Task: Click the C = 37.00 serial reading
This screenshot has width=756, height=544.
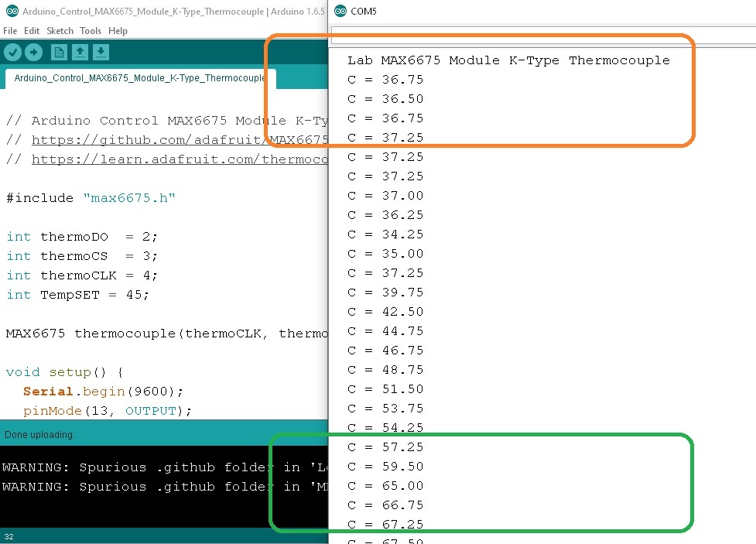Action: point(385,196)
